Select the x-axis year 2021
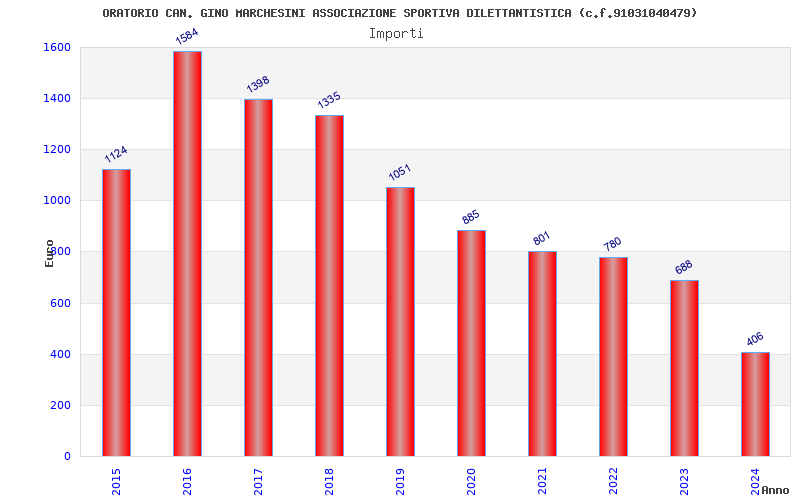 click(542, 482)
